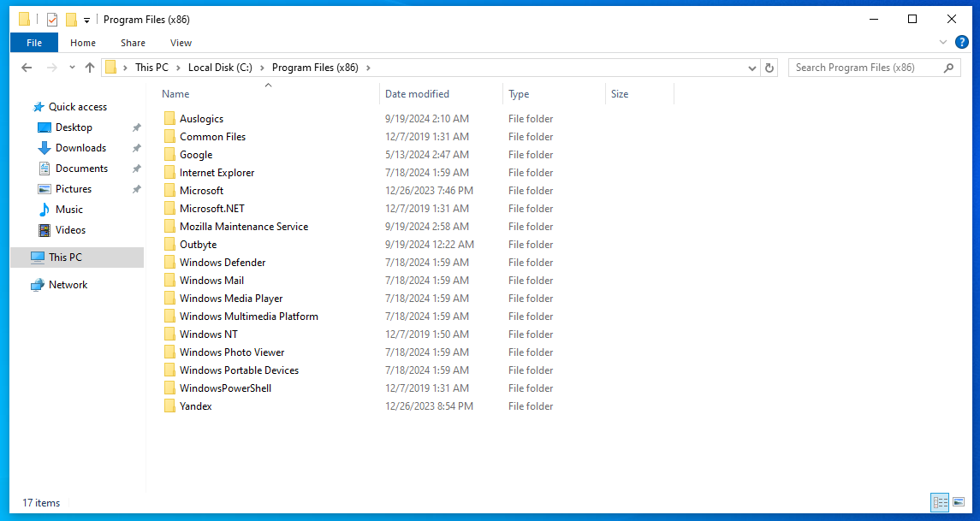Click the window system folder icon in title bar
The height and width of the screenshot is (521, 980).
coord(24,20)
